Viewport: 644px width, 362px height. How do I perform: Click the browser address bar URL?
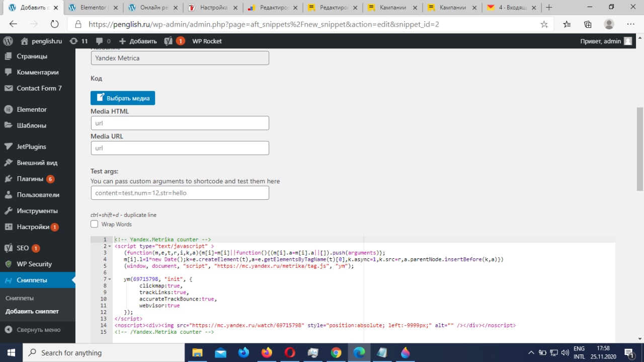264,24
